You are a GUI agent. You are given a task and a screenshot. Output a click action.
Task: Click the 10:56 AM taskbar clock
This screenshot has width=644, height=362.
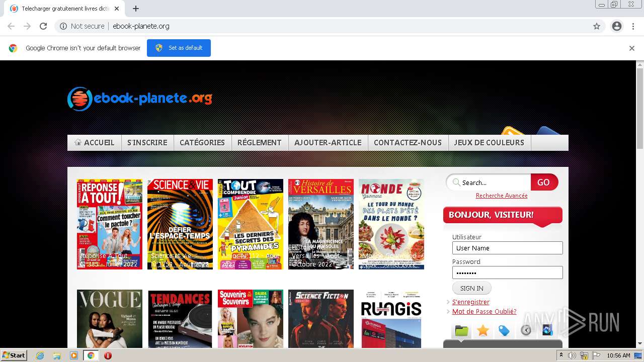(x=618, y=355)
